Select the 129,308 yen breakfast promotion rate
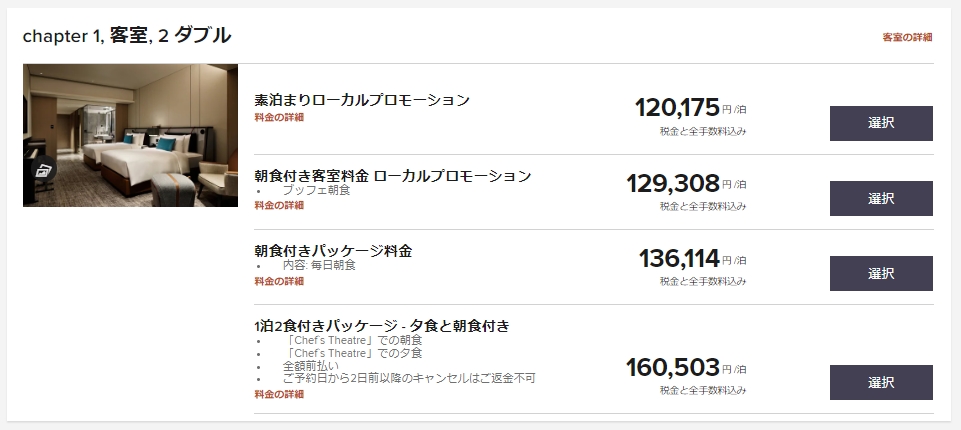The width and height of the screenshot is (961, 430). click(881, 198)
